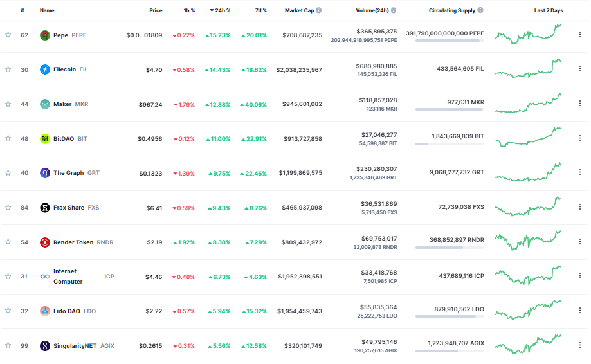Click Frax Share price $6.41

(154, 208)
